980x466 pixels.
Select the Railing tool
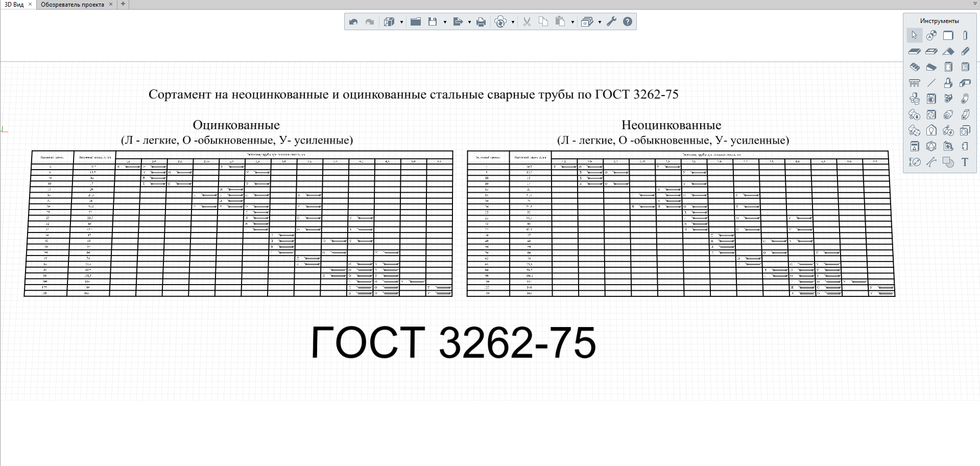click(x=914, y=83)
